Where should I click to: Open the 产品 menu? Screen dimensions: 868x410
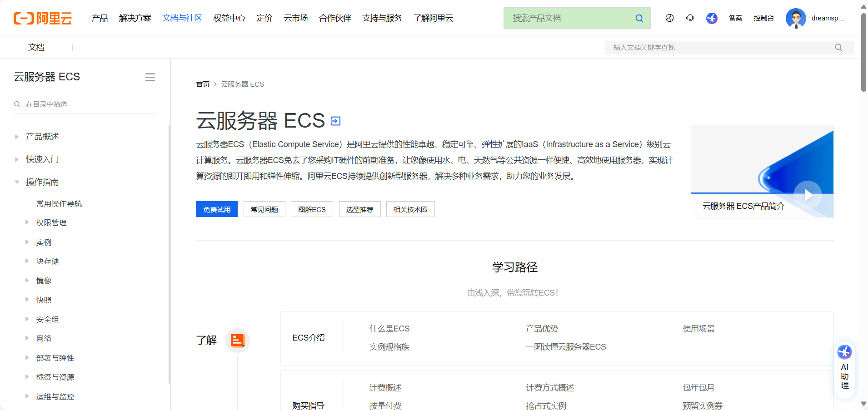pos(100,18)
